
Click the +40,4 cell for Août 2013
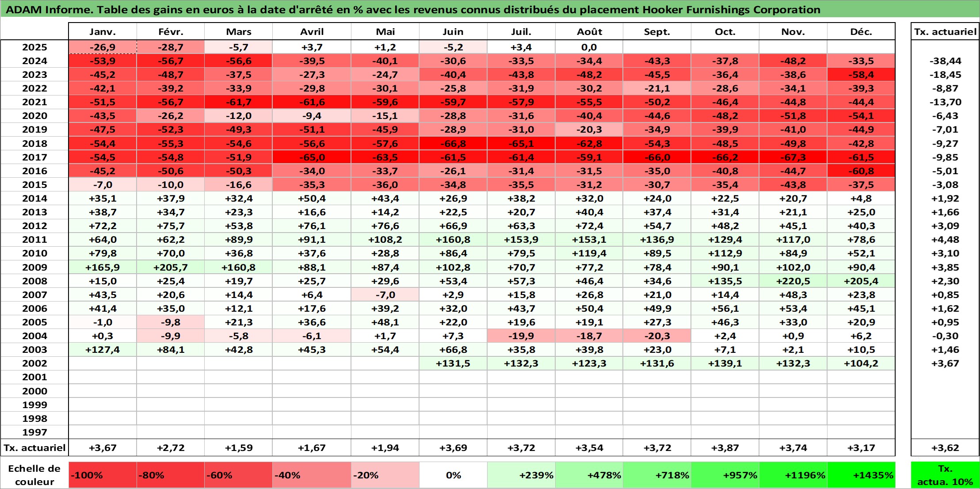coord(589,212)
